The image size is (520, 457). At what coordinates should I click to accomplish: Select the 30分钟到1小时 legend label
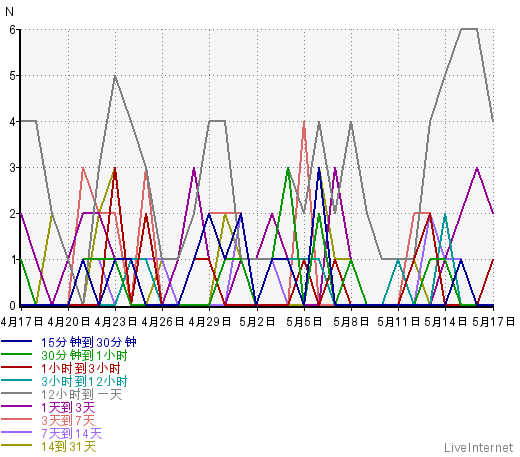click(x=84, y=355)
